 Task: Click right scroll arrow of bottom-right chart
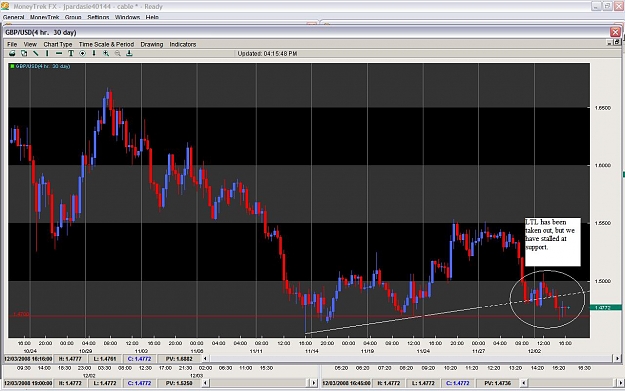coord(621,383)
